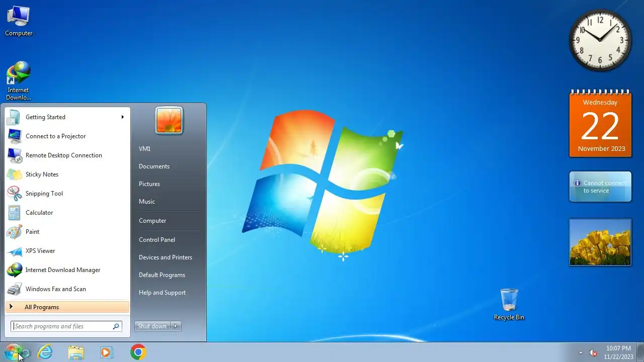644x362 pixels.
Task: Expand the Getting Started submenu arrow
Action: click(122, 117)
